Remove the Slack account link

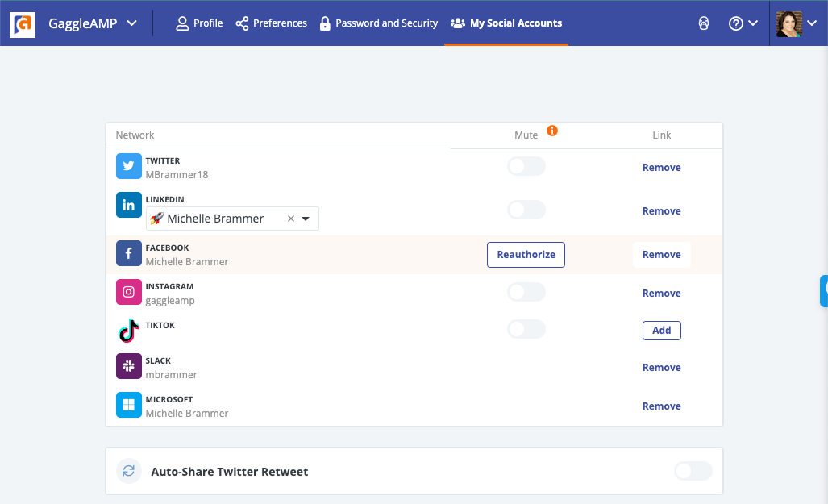(662, 367)
